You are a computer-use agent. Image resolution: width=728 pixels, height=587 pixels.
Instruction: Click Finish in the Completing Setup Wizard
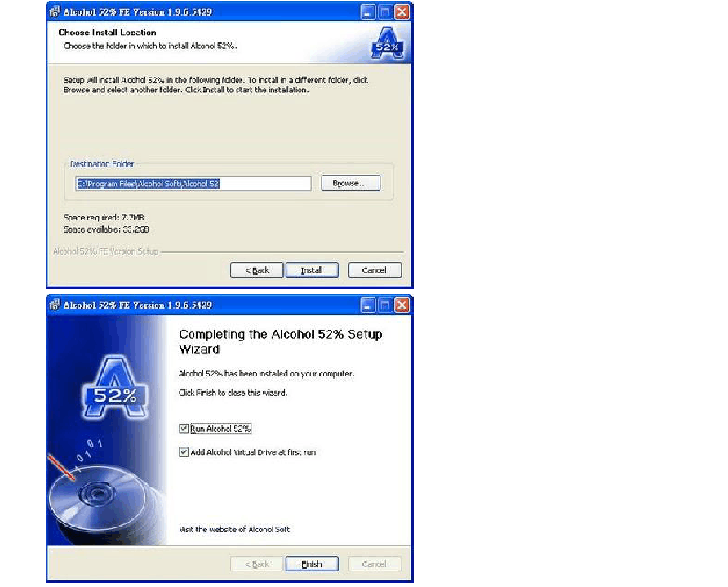pos(312,564)
